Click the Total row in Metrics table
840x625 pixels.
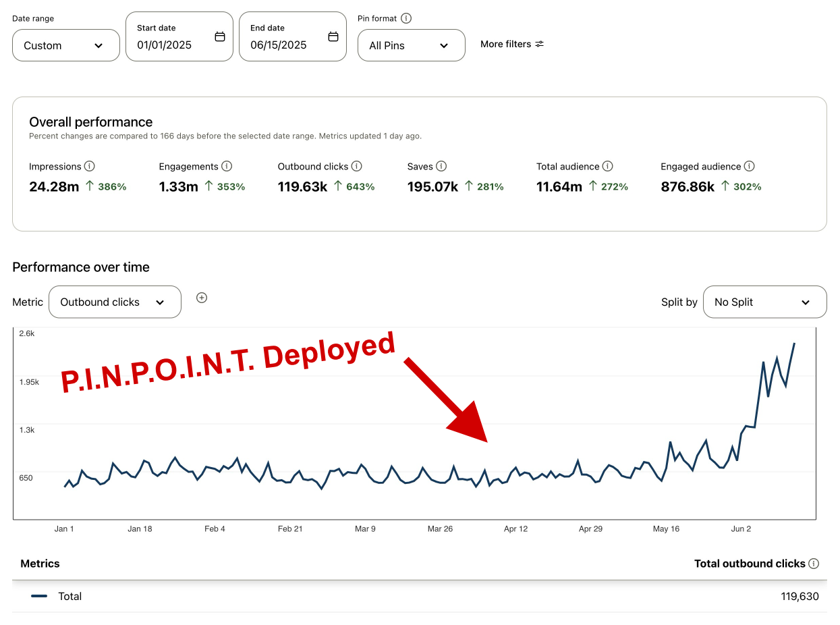tap(418, 596)
